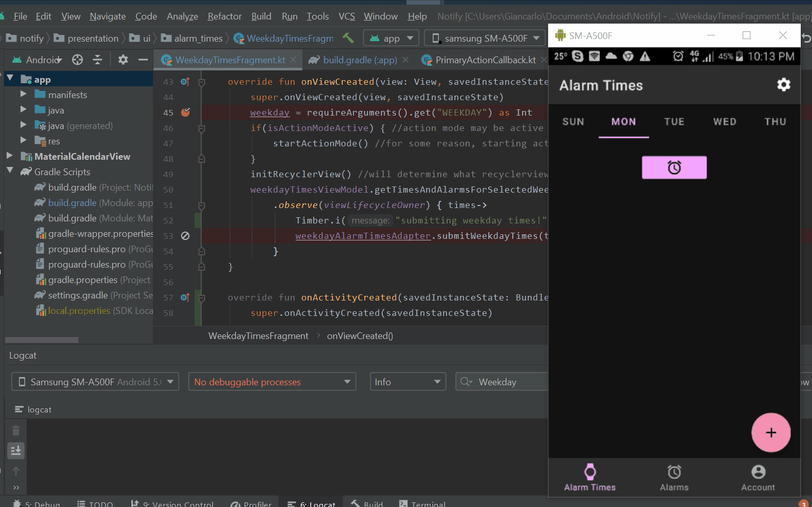Screen dimensions: 812x507
Task: Open settings gear in Alarm Times app
Action: pyautogui.click(x=783, y=85)
